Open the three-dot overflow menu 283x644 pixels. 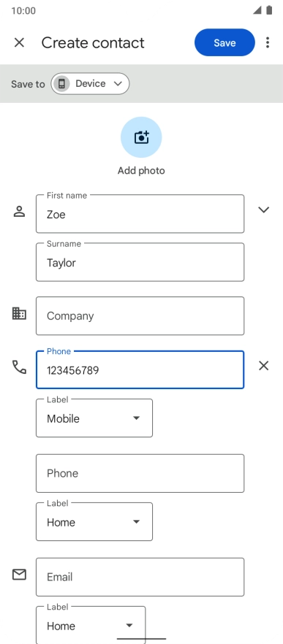click(x=268, y=42)
